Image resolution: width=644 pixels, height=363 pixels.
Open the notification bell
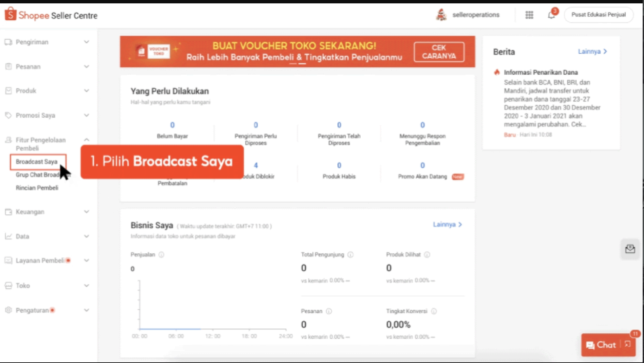point(551,15)
